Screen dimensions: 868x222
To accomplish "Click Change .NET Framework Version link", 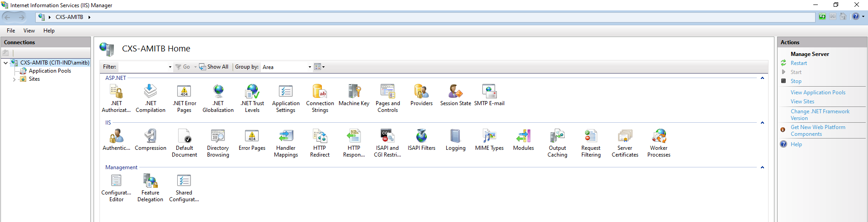I will pyautogui.click(x=820, y=115).
